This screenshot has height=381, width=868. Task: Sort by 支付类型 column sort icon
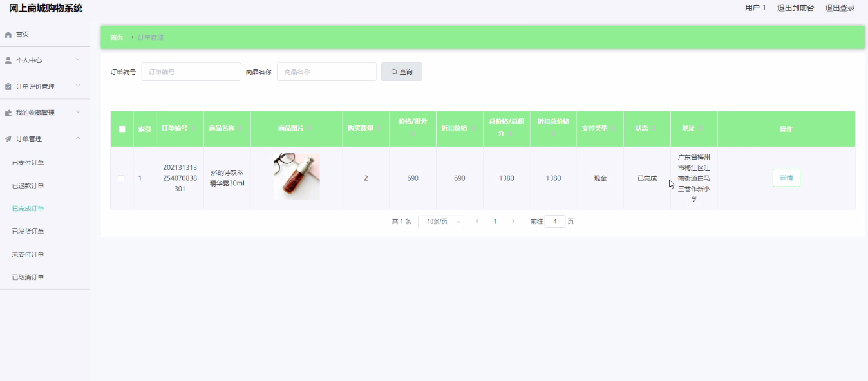(x=614, y=129)
